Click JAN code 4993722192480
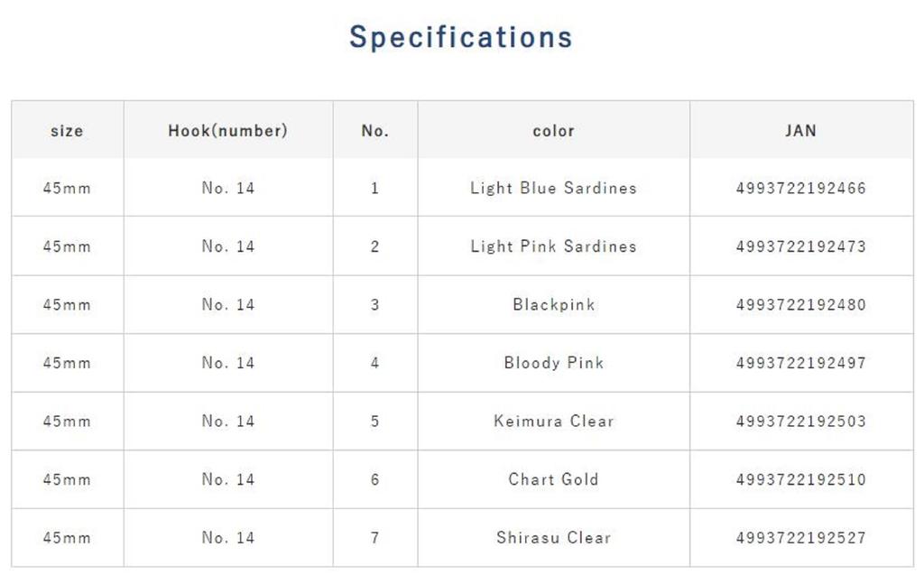The width and height of the screenshot is (924, 575). tap(800, 305)
